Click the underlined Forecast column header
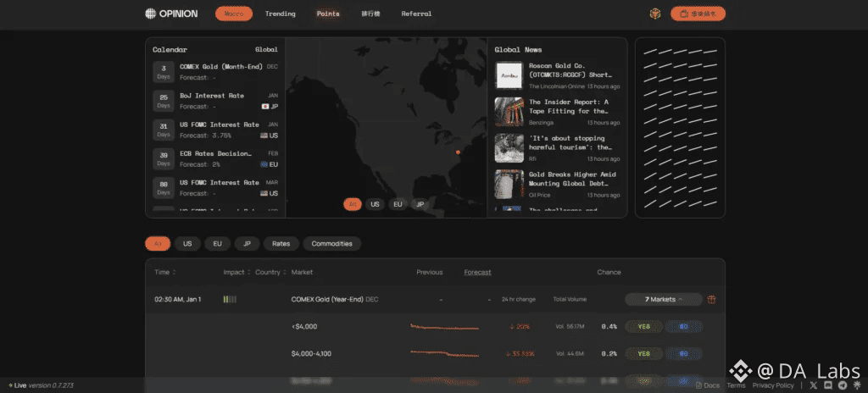Image resolution: width=868 pixels, height=393 pixels. (x=477, y=273)
